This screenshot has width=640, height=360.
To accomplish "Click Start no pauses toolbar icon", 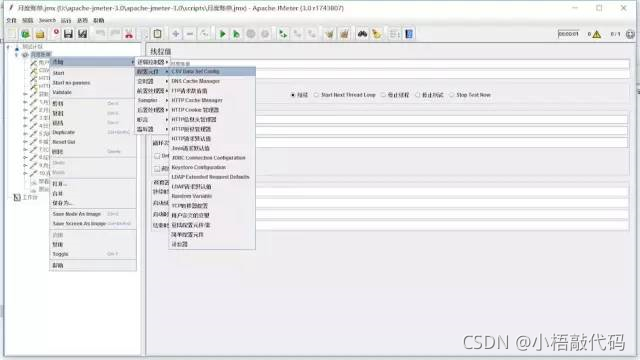I will point(236,34).
